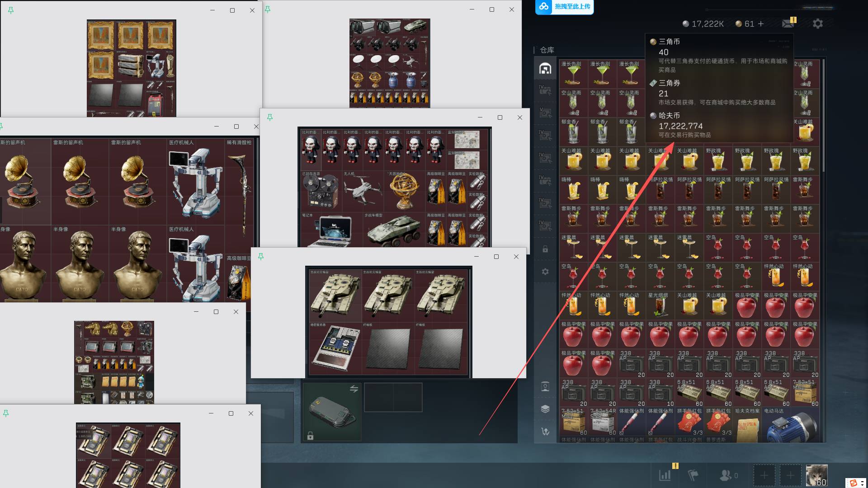The height and width of the screenshot is (488, 868).
Task: Open the game settings gear icon
Action: click(x=817, y=23)
